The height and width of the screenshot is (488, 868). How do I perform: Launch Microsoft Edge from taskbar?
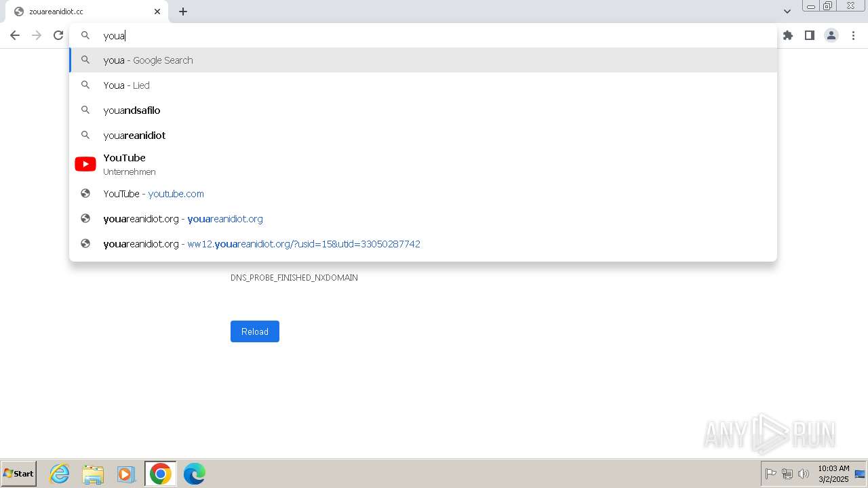tap(194, 474)
